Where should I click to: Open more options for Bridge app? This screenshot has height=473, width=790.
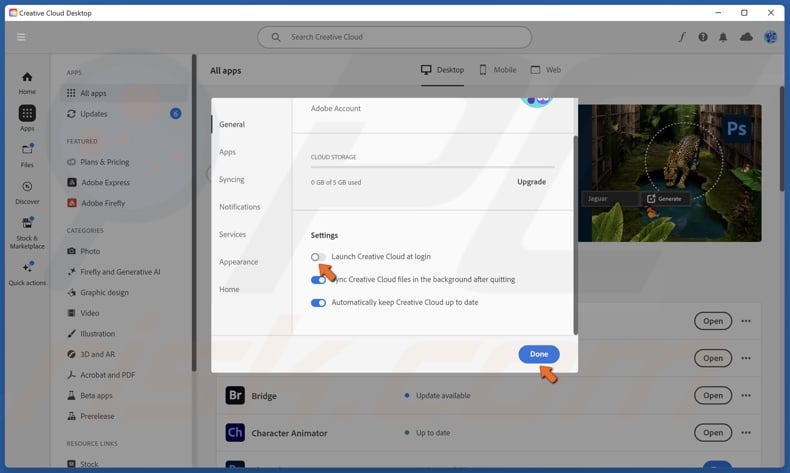coord(745,396)
